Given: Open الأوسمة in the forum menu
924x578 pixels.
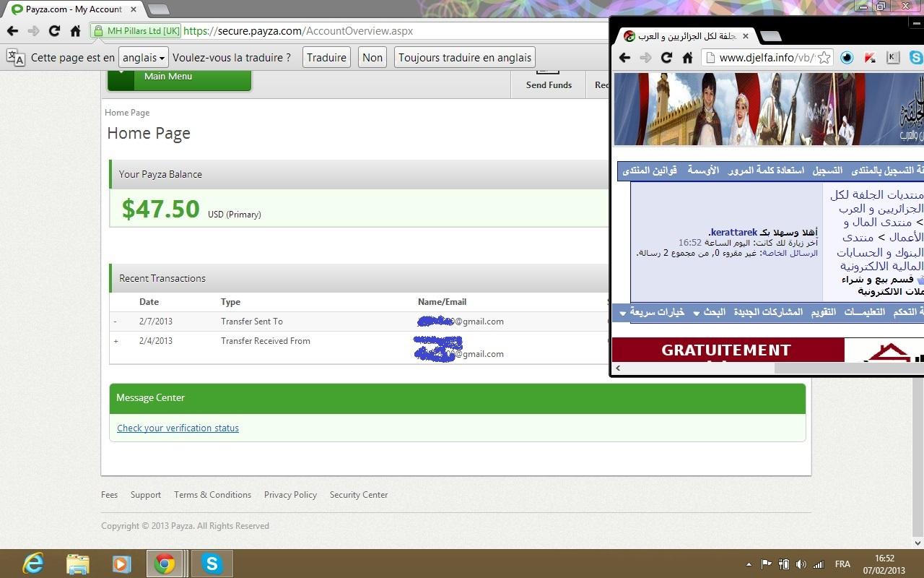Looking at the screenshot, I should click(x=702, y=171).
